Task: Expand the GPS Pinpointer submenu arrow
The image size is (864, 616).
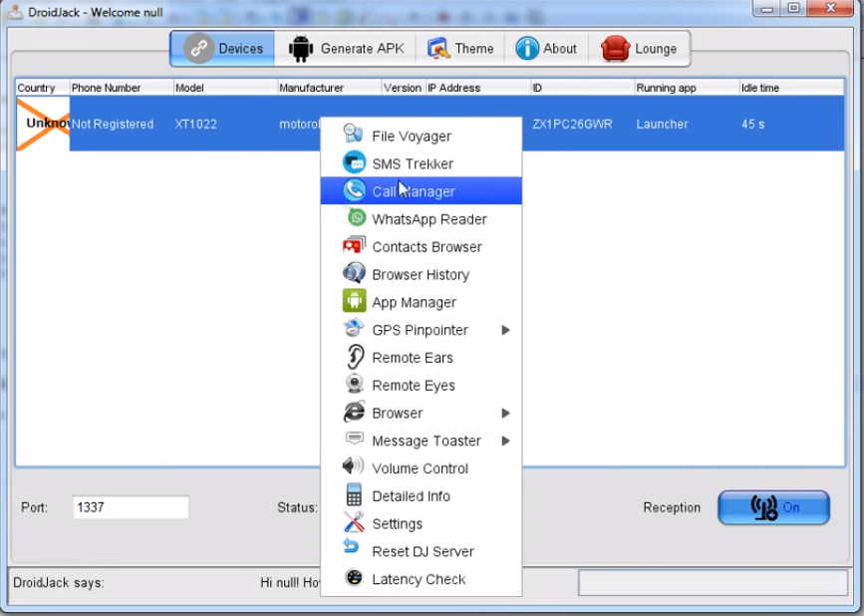Action: [x=505, y=330]
